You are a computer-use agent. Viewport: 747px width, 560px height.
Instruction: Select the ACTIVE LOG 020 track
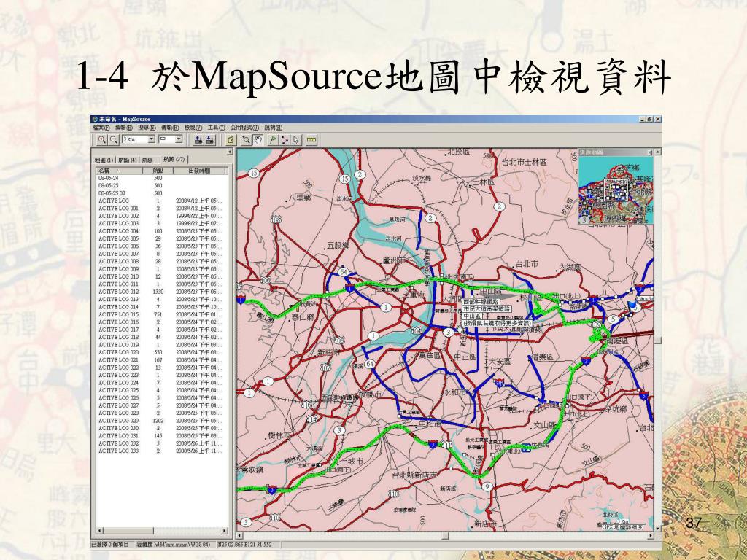(x=161, y=352)
